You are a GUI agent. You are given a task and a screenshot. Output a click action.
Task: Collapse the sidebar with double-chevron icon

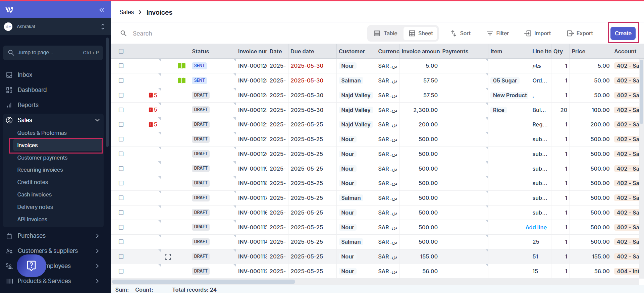(102, 10)
